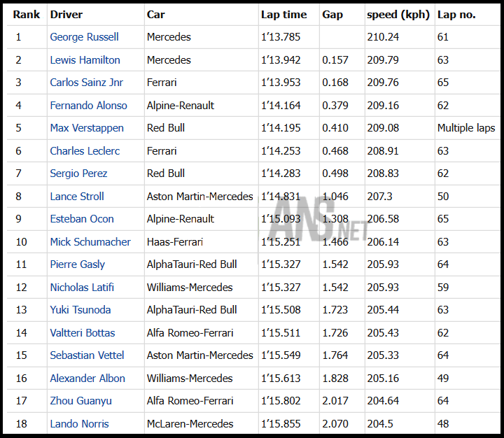Click rank number 18 cell
Image resolution: width=504 pixels, height=438 pixels.
[x=22, y=424]
